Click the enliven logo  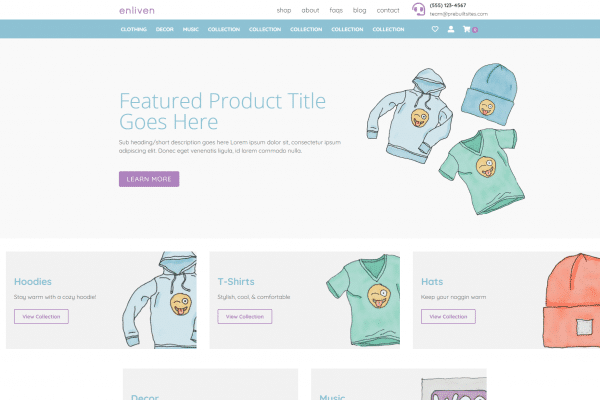click(137, 10)
